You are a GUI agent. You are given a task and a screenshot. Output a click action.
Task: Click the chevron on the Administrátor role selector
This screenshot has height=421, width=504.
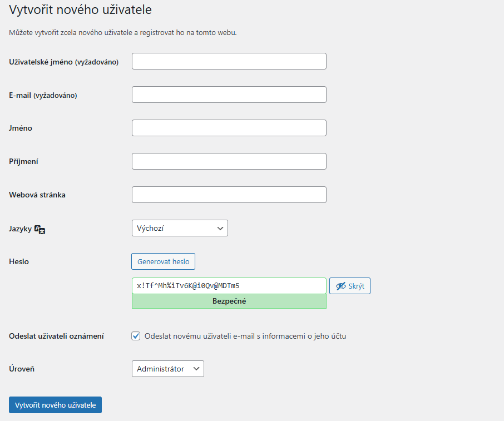pyautogui.click(x=197, y=368)
